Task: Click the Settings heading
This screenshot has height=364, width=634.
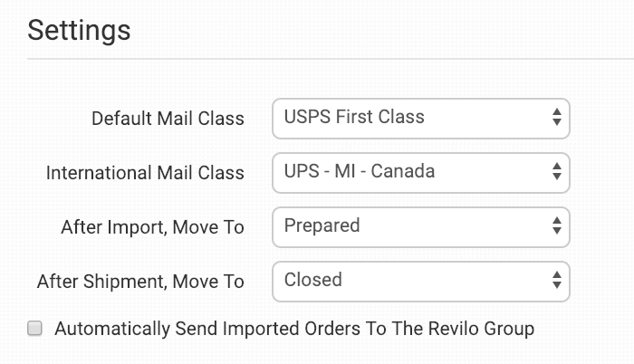Action: [x=79, y=29]
